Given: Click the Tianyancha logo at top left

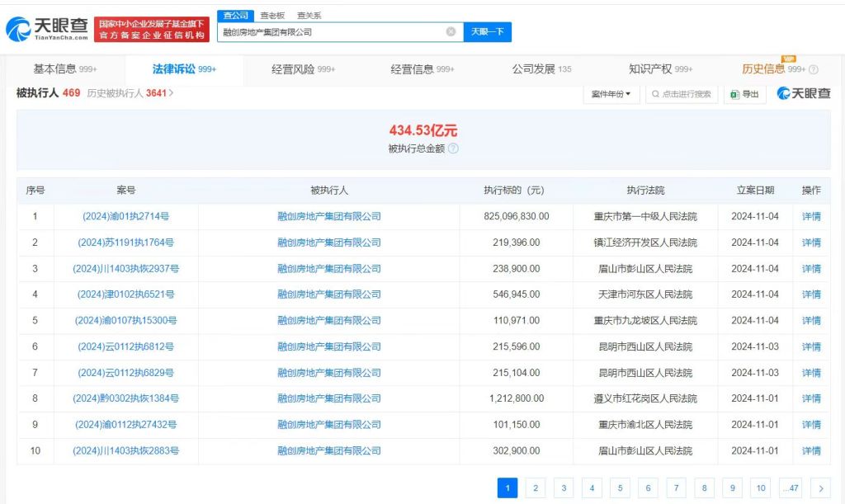Looking at the screenshot, I should tap(47, 29).
